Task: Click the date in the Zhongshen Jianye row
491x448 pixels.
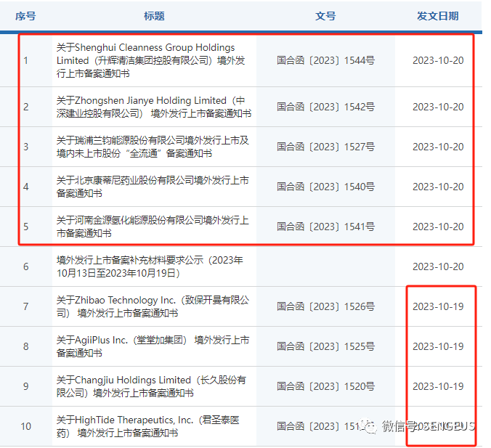Action: [438, 107]
